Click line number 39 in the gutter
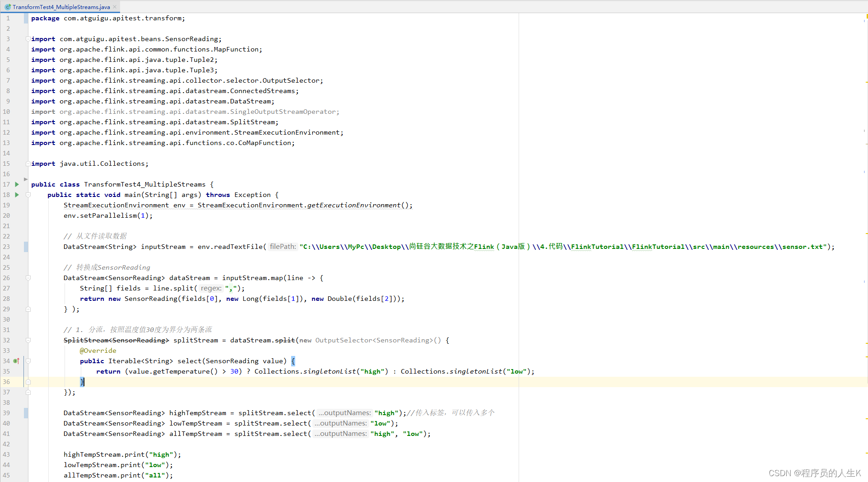The height and width of the screenshot is (482, 868). pyautogui.click(x=6, y=413)
